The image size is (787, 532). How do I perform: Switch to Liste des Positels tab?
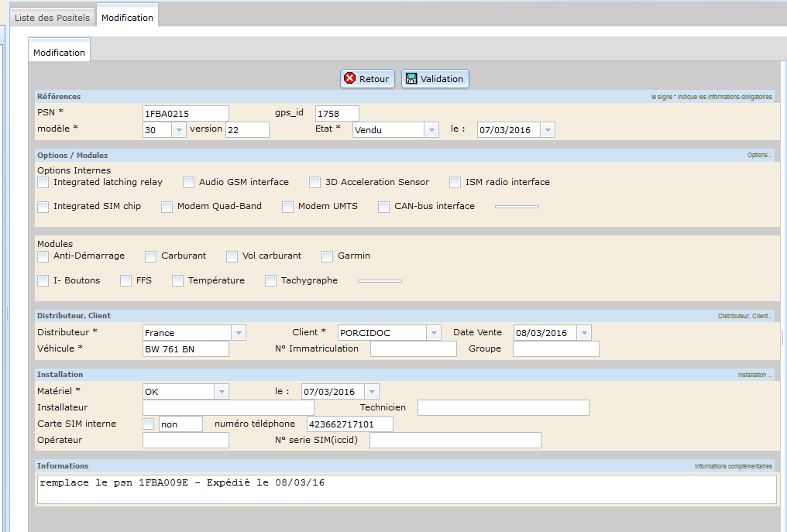[53, 17]
